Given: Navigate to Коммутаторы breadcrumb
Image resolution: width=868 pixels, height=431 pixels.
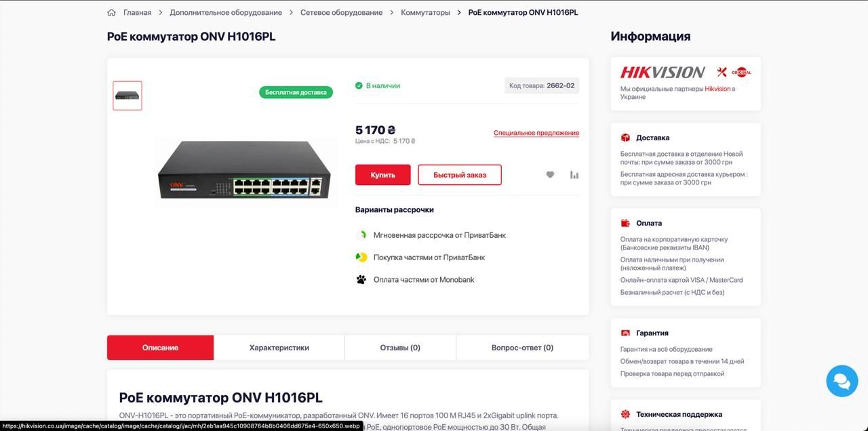Looking at the screenshot, I should [425, 12].
